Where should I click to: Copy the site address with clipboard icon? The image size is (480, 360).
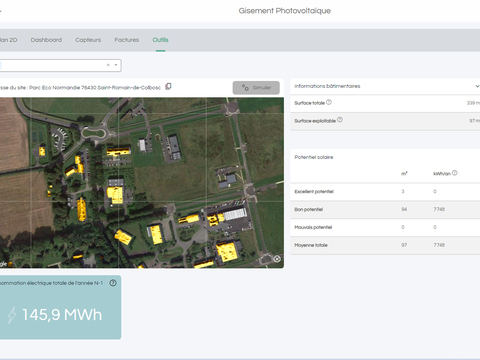point(168,87)
